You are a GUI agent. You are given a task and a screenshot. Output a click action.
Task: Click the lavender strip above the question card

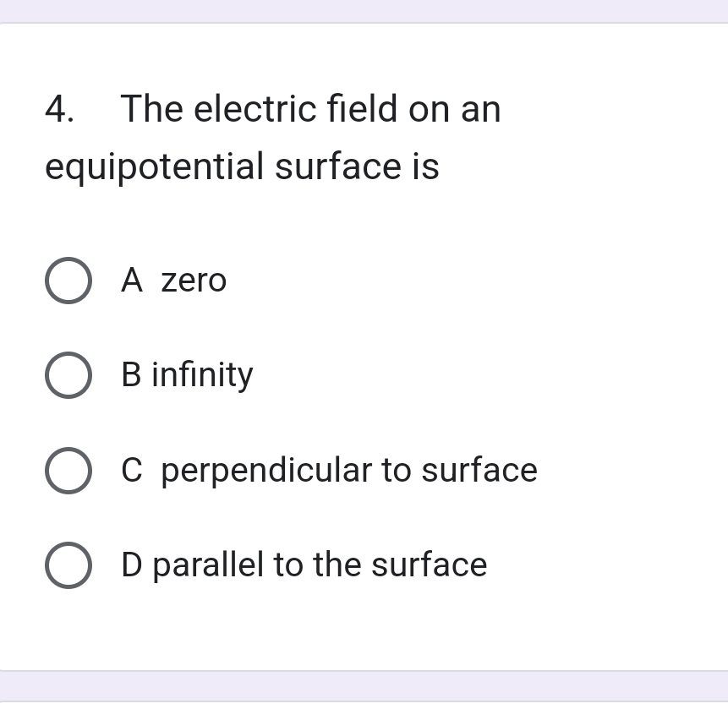pyautogui.click(x=364, y=10)
